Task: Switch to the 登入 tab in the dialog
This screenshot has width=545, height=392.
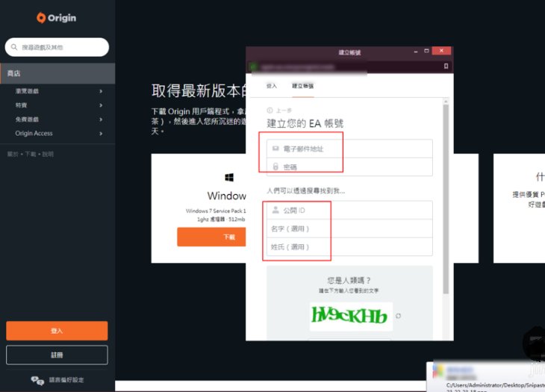Action: click(272, 86)
